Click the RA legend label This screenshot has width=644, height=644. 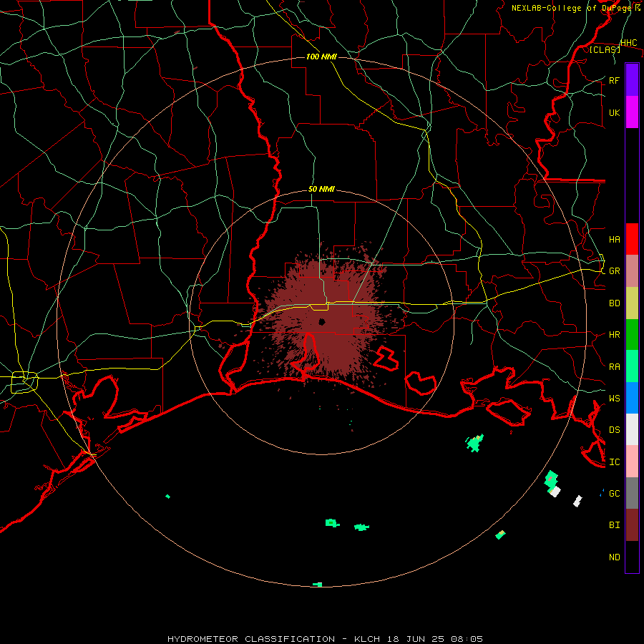point(614,367)
